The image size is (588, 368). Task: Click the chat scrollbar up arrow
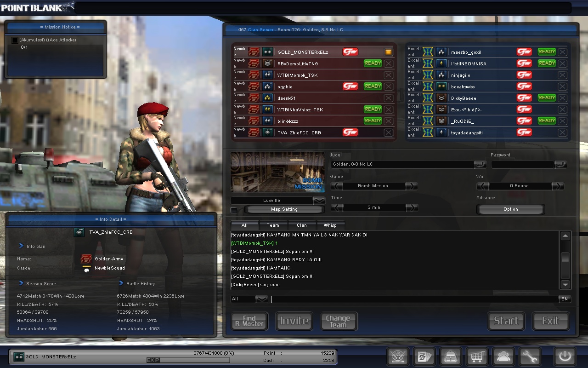pos(565,236)
